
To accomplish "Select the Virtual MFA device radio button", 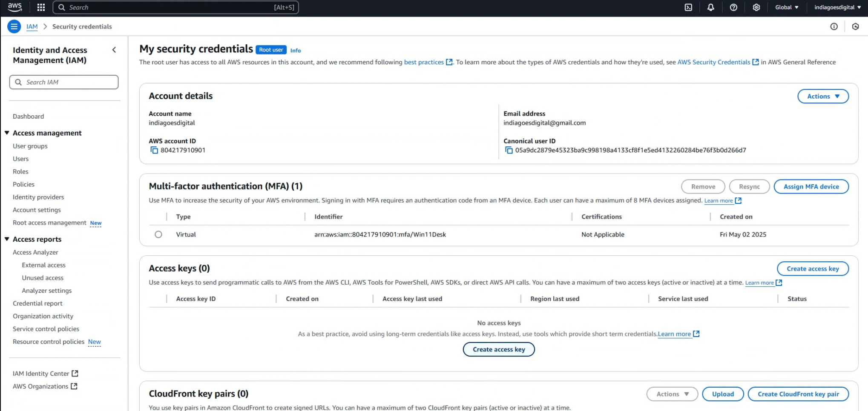I will (x=158, y=234).
